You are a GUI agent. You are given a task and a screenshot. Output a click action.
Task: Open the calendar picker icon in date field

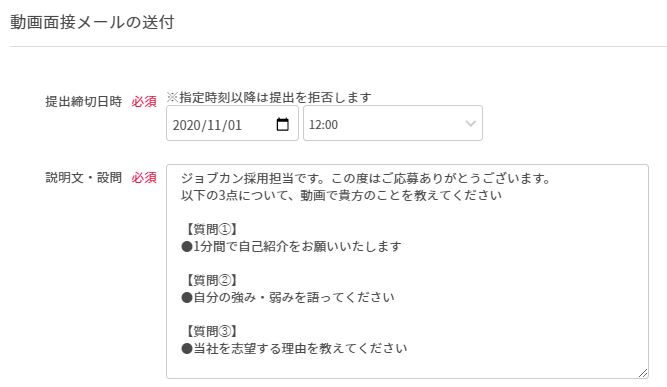coord(282,124)
